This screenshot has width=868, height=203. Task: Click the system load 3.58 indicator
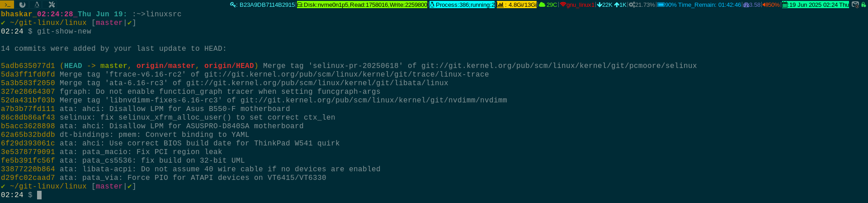pyautogui.click(x=752, y=5)
